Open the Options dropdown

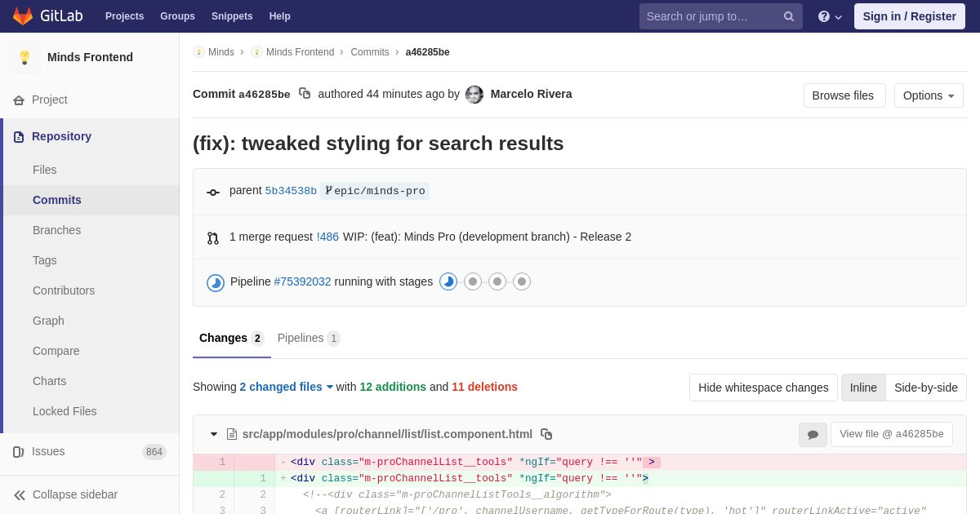click(x=929, y=95)
